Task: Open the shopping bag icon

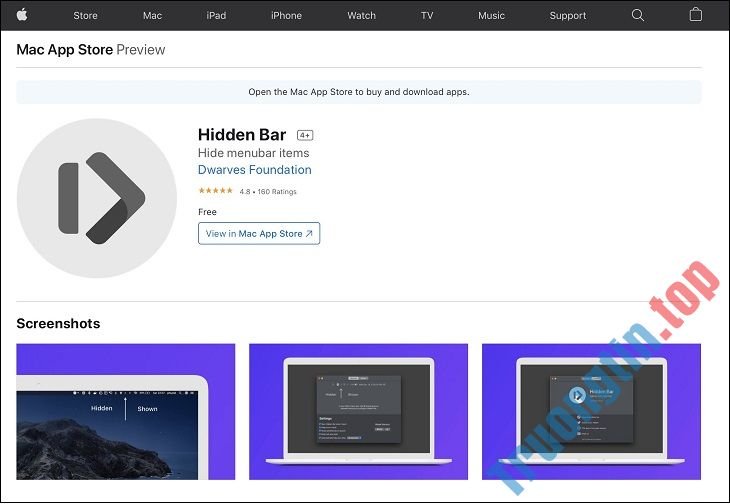Action: click(x=695, y=14)
